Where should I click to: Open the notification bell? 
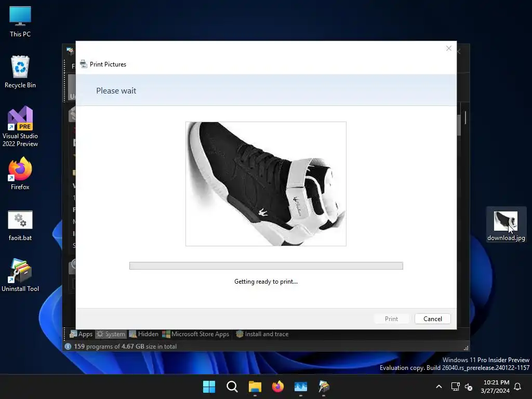[517, 387]
